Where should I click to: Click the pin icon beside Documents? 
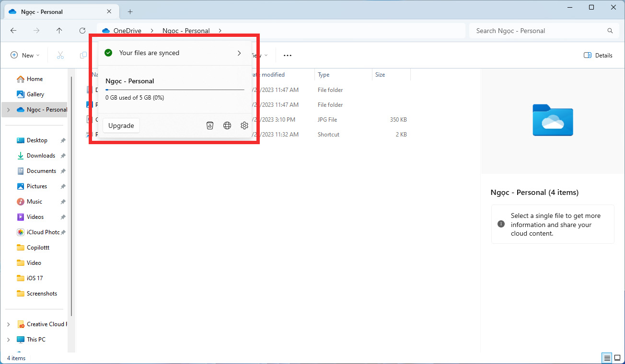[63, 171]
